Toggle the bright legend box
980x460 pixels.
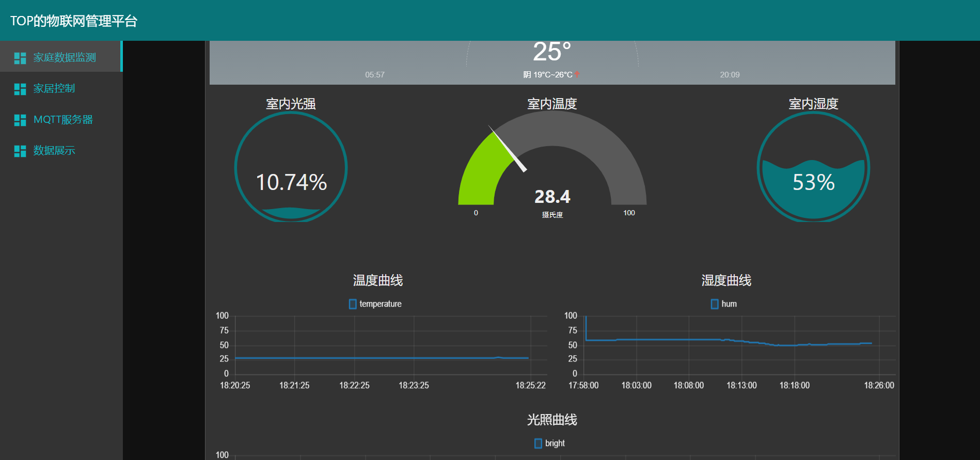538,443
